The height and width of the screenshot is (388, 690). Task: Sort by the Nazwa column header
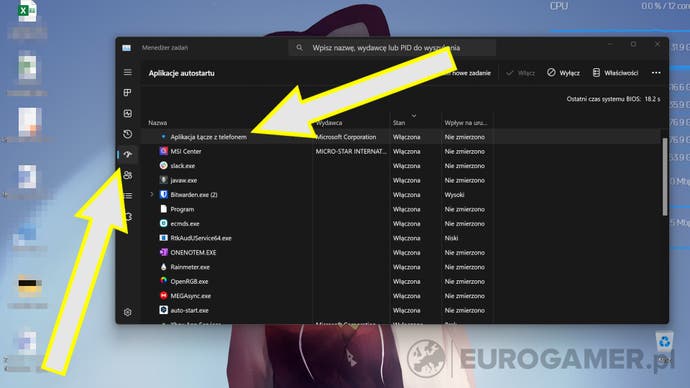coord(158,123)
